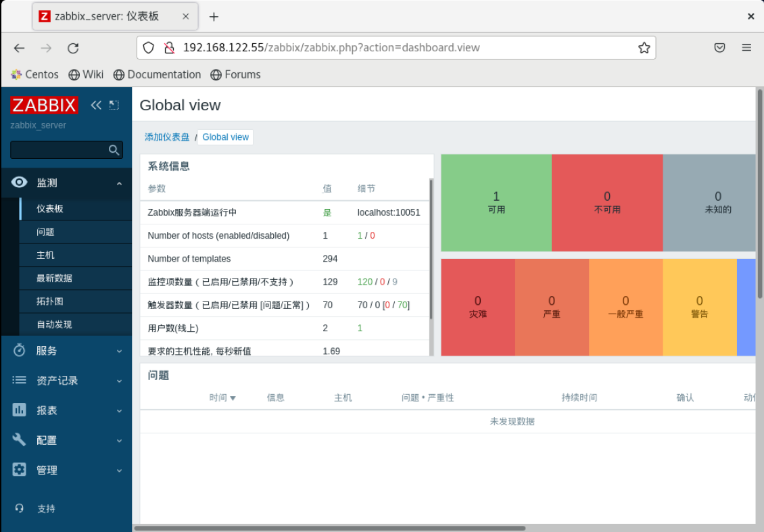Viewport: 764px width, 532px height.
Task: Click the bar chart icon for 报表
Action: click(x=19, y=410)
